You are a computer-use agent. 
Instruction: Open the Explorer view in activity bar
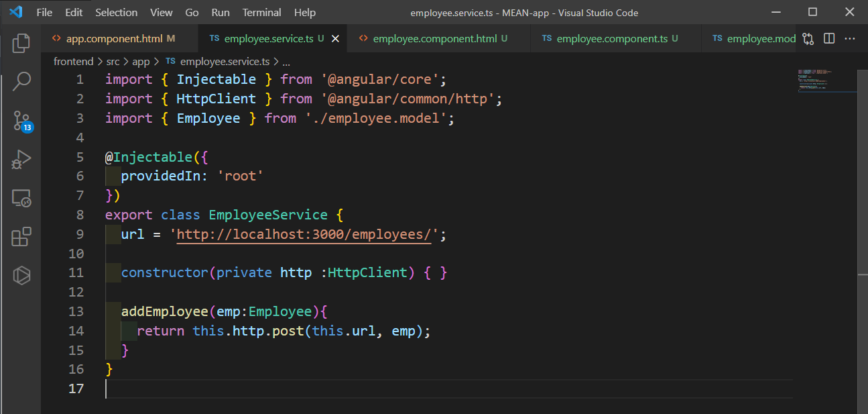click(x=21, y=43)
